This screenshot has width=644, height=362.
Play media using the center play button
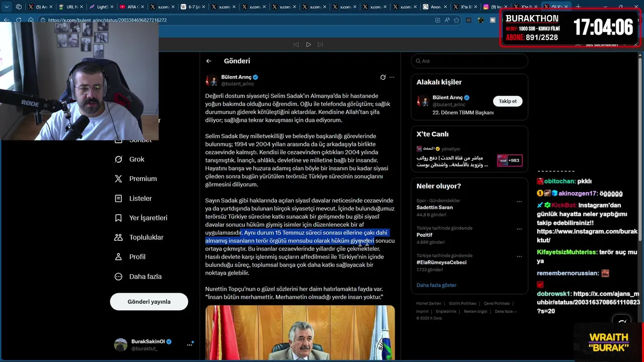(x=308, y=45)
